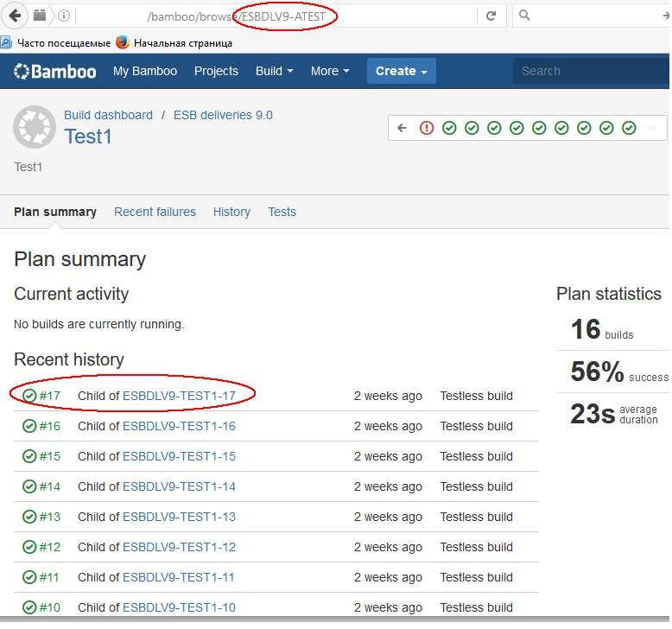The width and height of the screenshot is (672, 629).
Task: Click ESB deliveries 9.0 breadcrumb link
Action: pyautogui.click(x=223, y=115)
